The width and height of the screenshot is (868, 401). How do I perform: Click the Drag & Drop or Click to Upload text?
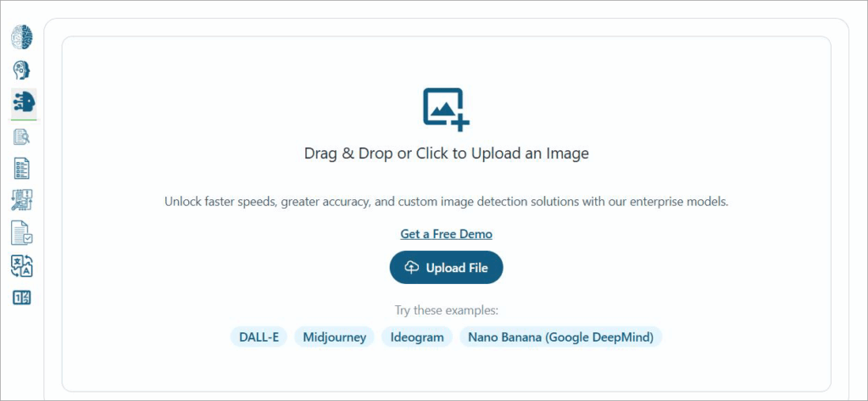click(x=446, y=153)
